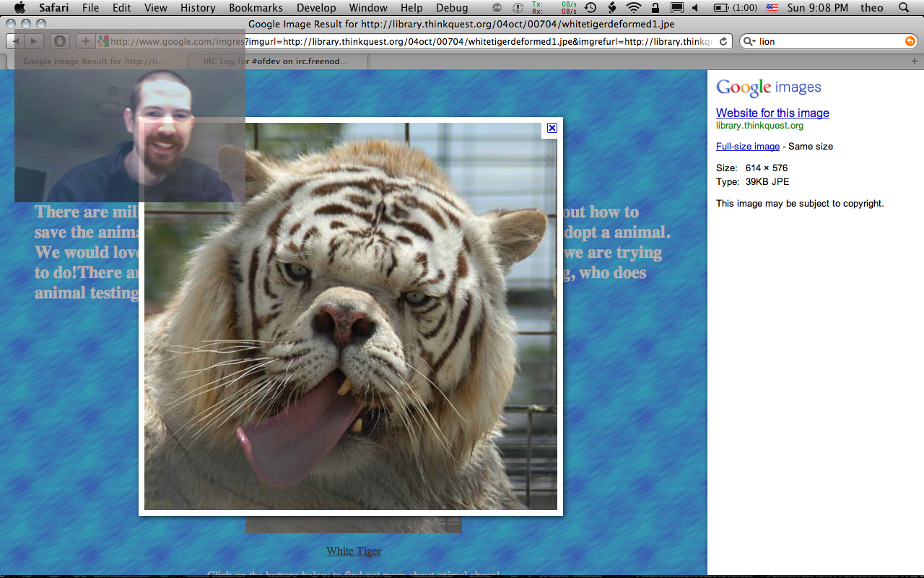924x578 pixels.
Task: Open the Website for this image link
Action: (x=772, y=113)
